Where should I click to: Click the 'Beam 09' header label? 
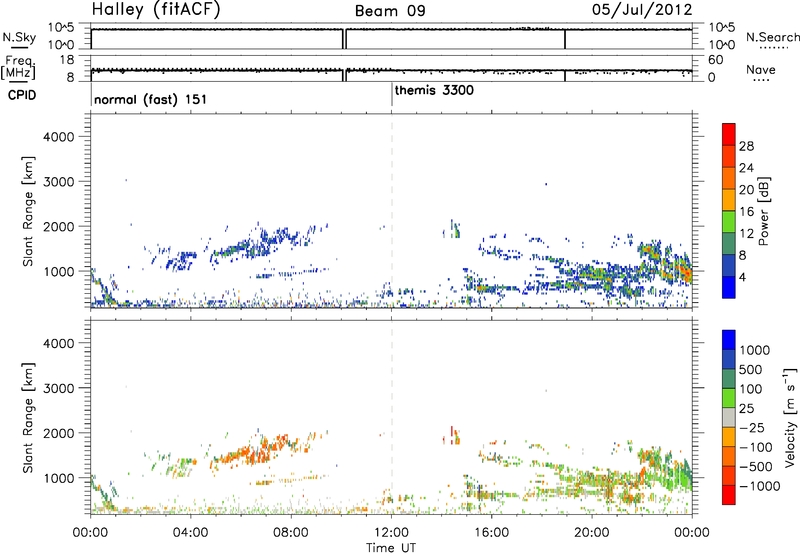click(x=390, y=11)
